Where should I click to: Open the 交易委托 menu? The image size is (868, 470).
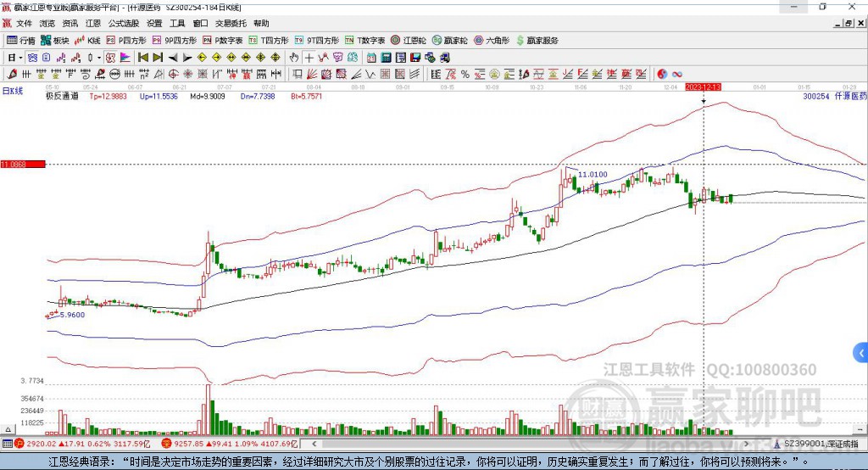[x=231, y=23]
